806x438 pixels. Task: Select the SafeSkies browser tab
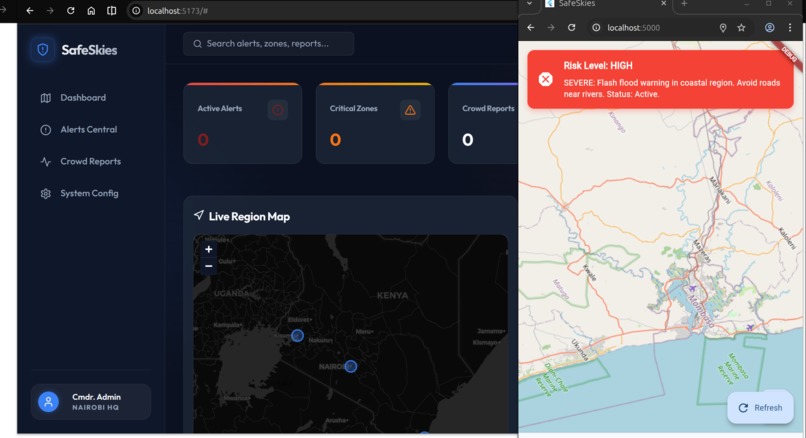tap(607, 4)
